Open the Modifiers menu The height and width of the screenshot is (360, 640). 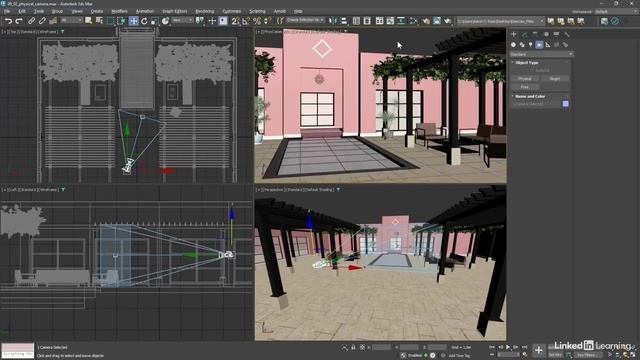119,11
